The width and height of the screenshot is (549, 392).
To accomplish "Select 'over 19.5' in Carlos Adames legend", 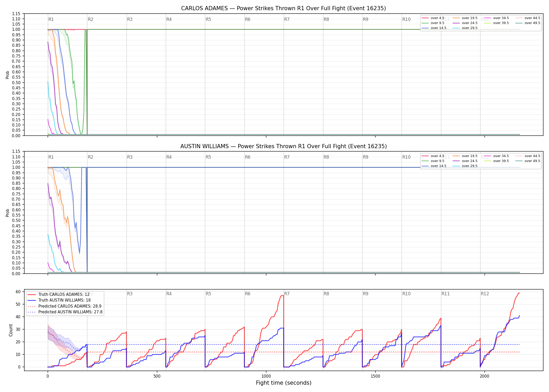I will [x=465, y=18].
